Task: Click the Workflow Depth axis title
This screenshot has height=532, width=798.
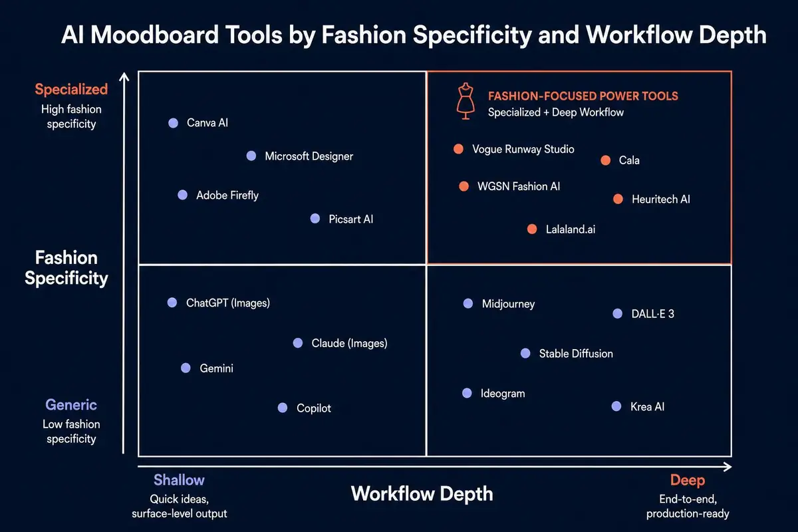Action: tap(422, 494)
